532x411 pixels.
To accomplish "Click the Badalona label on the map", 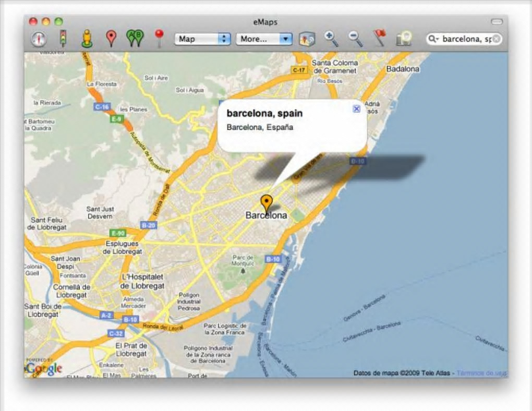I will pyautogui.click(x=403, y=69).
